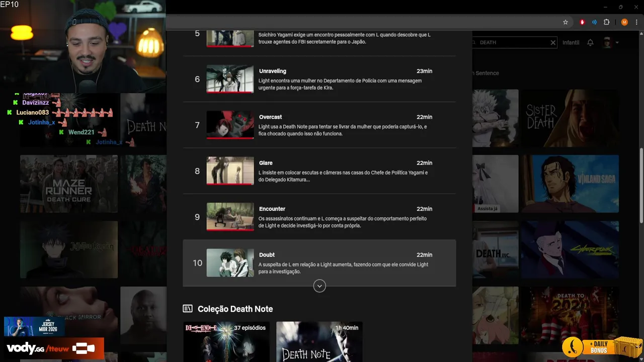Claim the Daily Bonus chest overlay

(x=602, y=347)
